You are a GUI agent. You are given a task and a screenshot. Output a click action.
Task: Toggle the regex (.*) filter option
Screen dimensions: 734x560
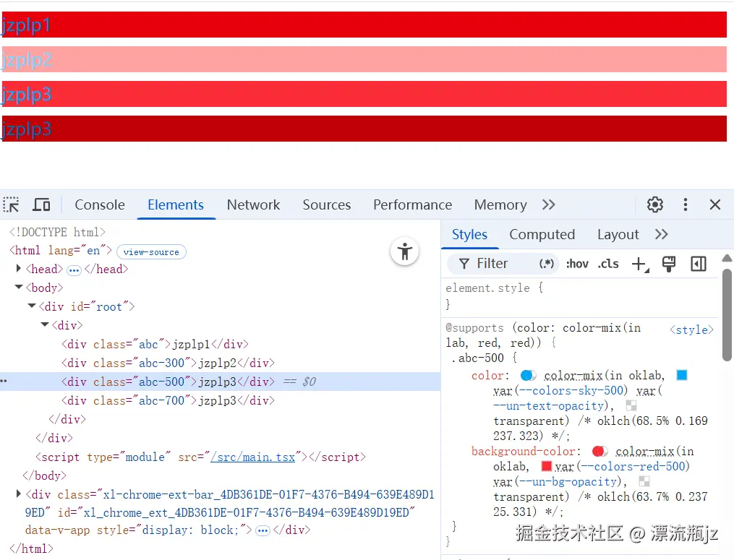pyautogui.click(x=546, y=264)
